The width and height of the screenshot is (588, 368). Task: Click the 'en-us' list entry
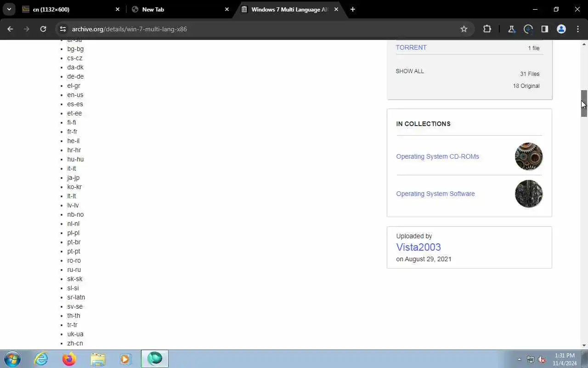point(75,95)
